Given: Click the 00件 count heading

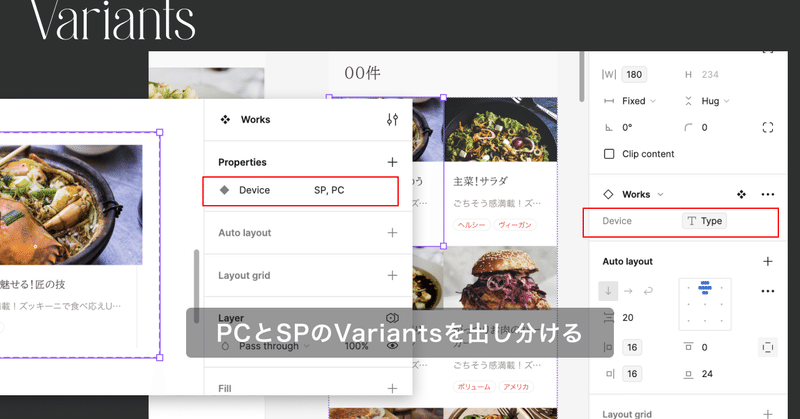Looking at the screenshot, I should [x=362, y=73].
